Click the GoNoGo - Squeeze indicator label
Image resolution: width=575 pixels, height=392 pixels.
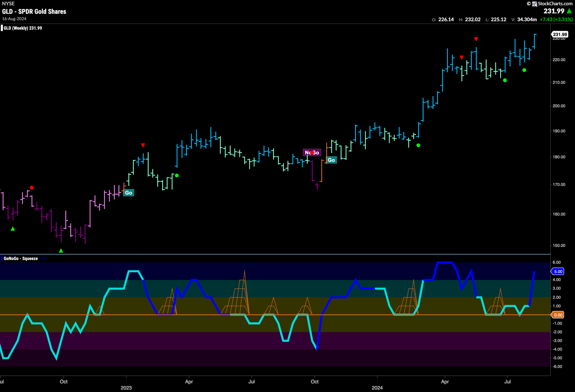(21, 258)
